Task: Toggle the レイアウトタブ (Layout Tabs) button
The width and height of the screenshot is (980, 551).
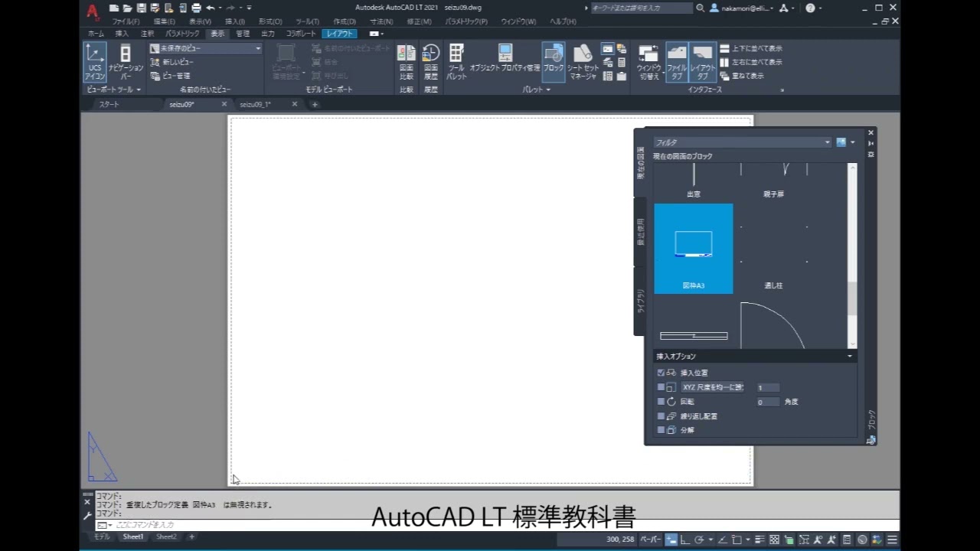Action: tap(703, 62)
